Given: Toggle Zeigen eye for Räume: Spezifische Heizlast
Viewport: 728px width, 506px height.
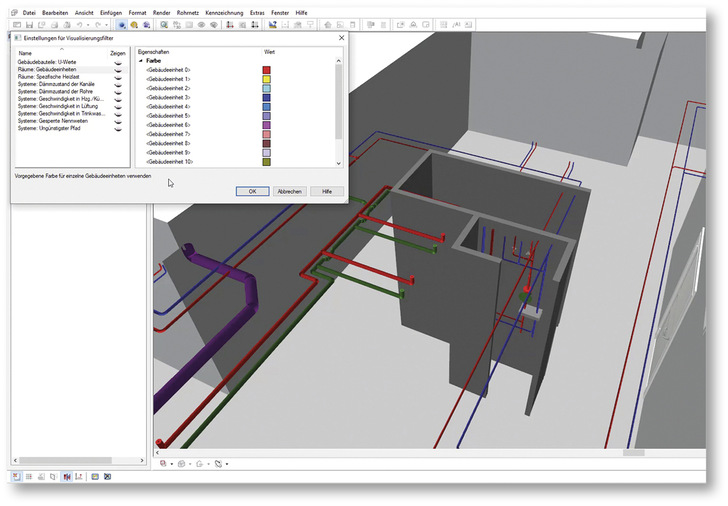Looking at the screenshot, I should pos(118,76).
